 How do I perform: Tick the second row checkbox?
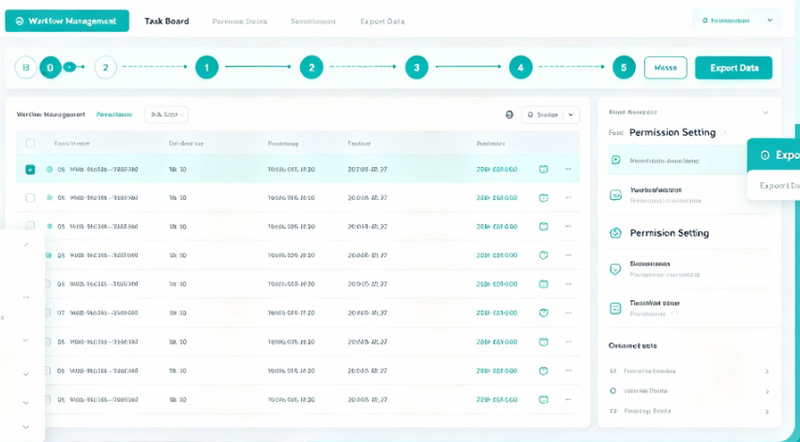(30, 198)
